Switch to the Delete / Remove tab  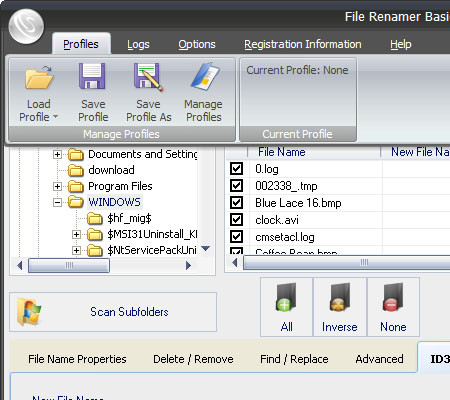[193, 359]
